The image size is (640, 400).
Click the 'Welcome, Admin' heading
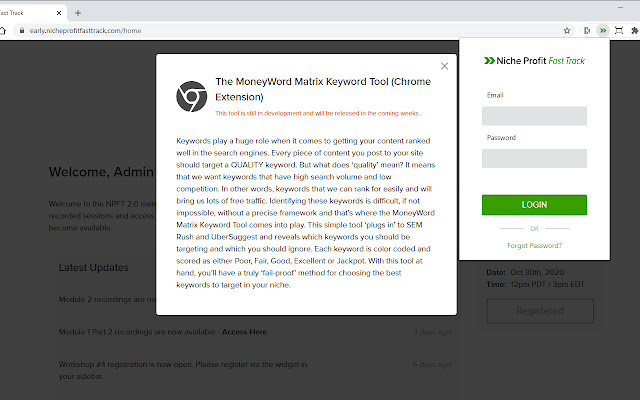click(101, 172)
